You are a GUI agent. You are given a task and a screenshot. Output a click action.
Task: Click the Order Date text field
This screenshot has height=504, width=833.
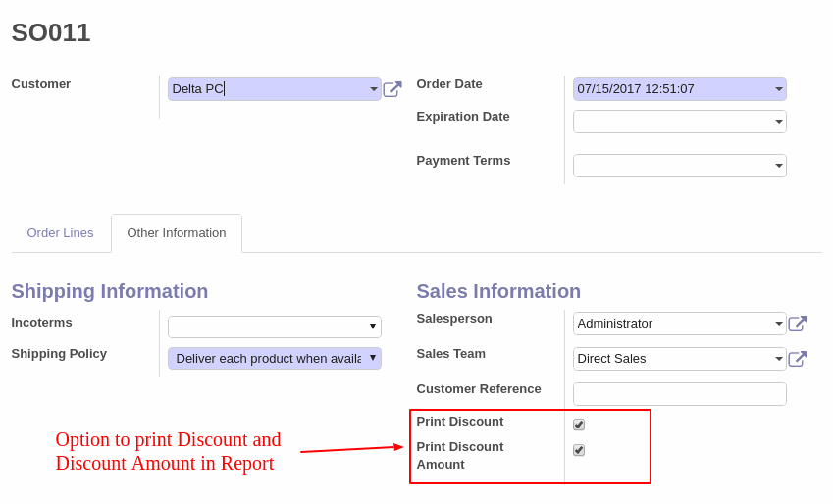673,89
